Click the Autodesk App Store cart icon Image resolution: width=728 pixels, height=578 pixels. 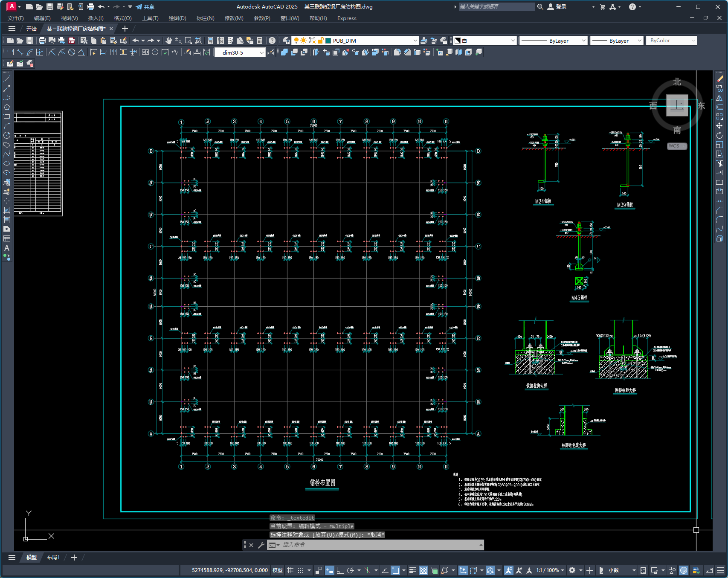603,7
